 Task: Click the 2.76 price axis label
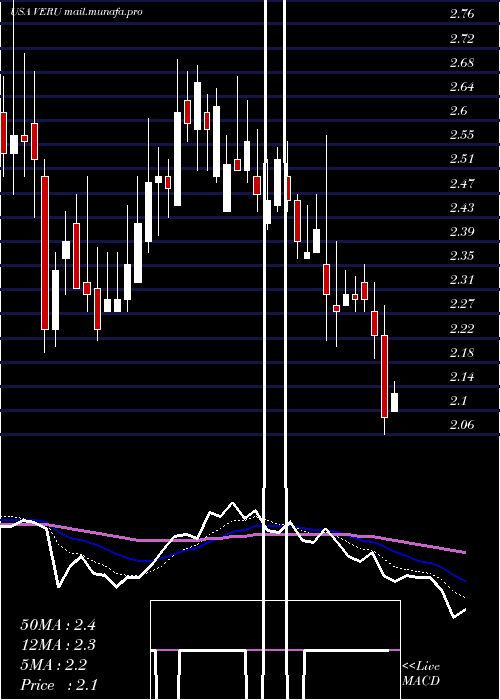coord(462,14)
